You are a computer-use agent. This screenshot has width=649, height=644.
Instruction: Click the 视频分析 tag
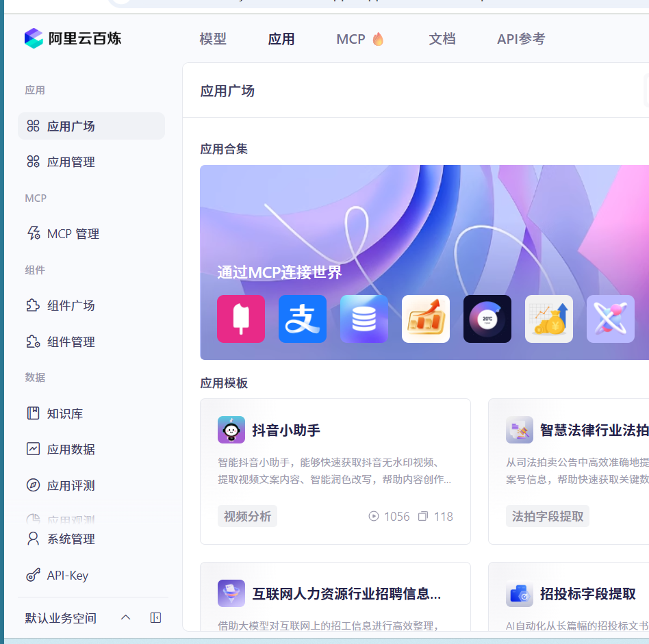pos(248,516)
